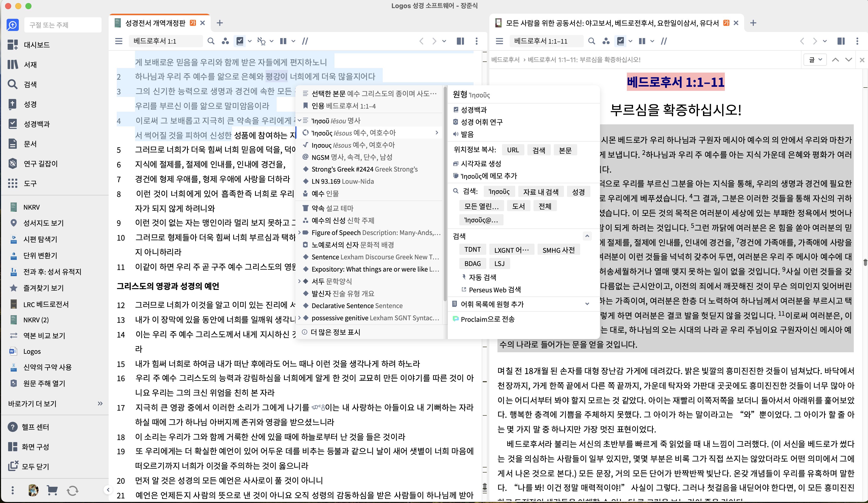The image size is (868, 503).
Task: Click the 구절 또는 주제 search field
Action: pyautogui.click(x=63, y=25)
